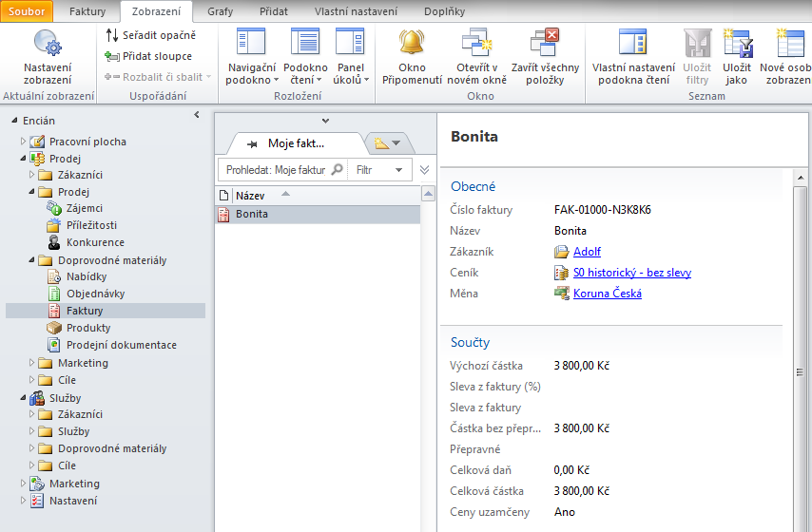Image resolution: width=812 pixels, height=532 pixels.
Task: Open the Filtr dropdown
Action: point(379,170)
